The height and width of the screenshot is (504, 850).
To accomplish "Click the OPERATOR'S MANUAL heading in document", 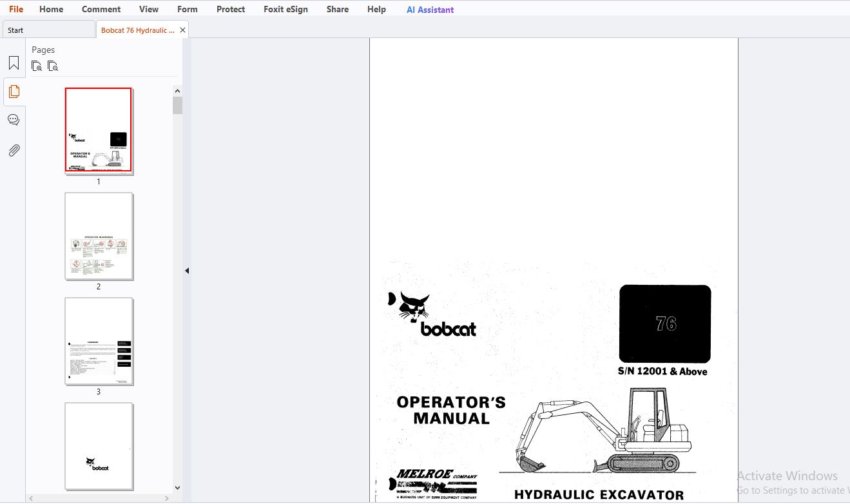I will [x=451, y=410].
